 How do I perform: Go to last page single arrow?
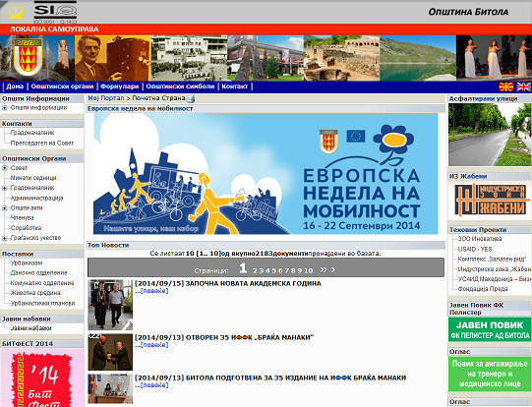(333, 270)
